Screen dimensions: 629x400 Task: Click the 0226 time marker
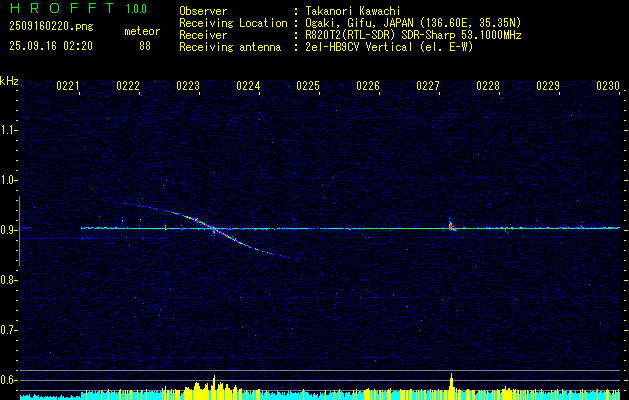click(368, 86)
